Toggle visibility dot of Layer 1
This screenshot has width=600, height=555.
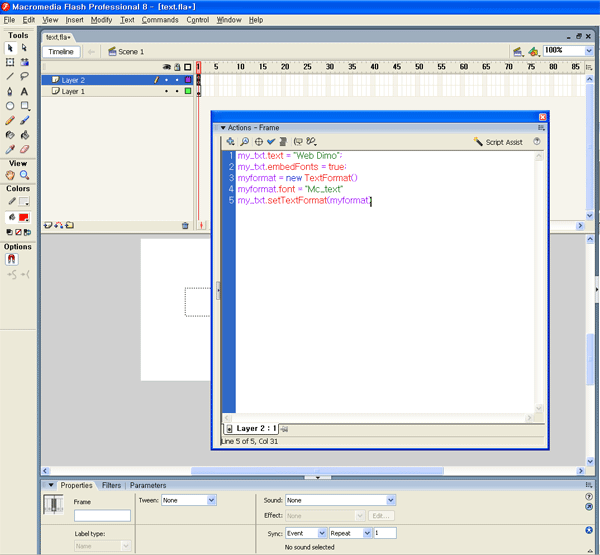point(166,91)
